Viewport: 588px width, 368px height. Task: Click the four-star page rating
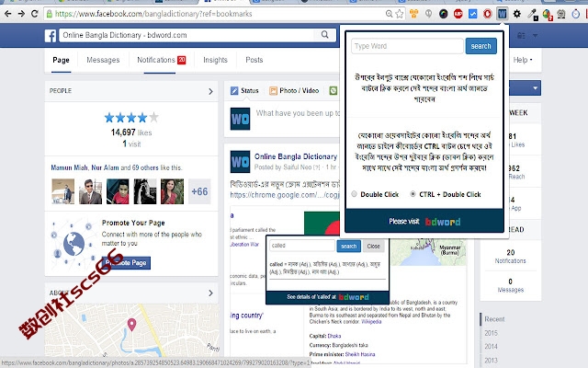(131, 118)
